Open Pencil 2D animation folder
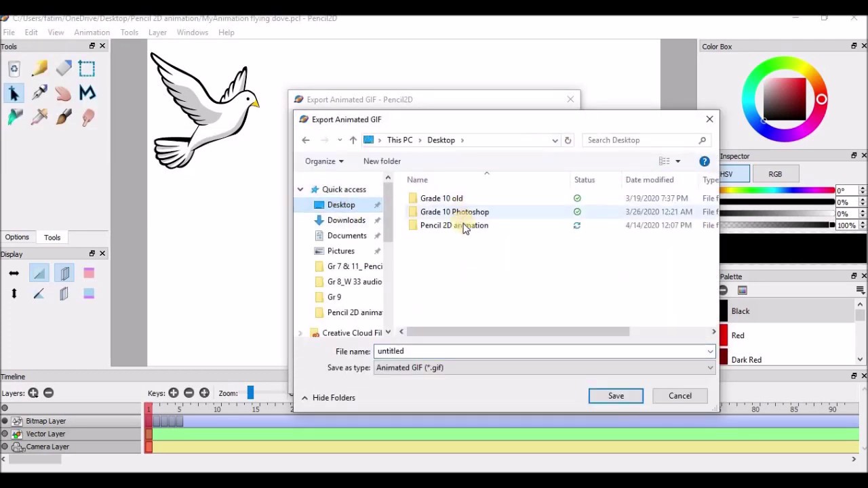 tap(454, 225)
